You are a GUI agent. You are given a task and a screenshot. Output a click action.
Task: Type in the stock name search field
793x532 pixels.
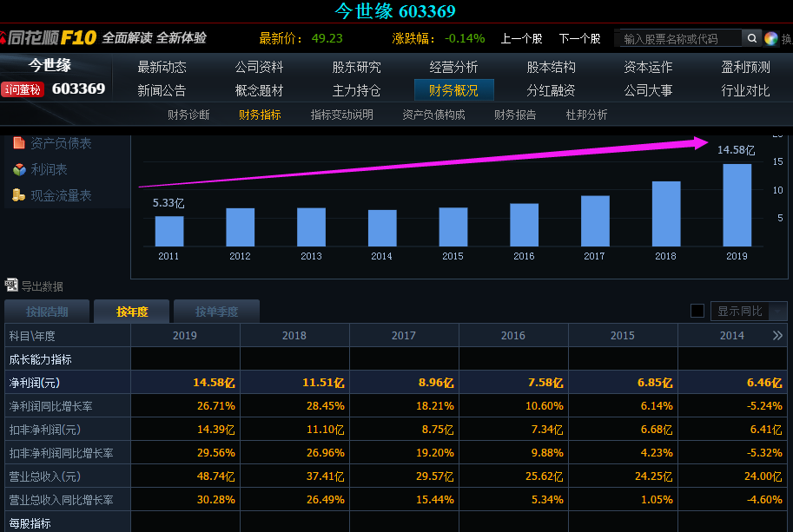tap(681, 38)
